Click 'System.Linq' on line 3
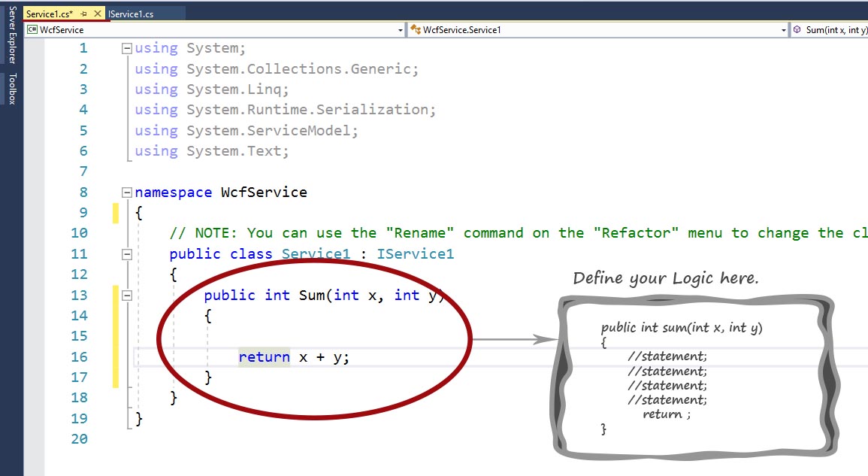Viewport: 868px width, 476px height. pos(234,89)
